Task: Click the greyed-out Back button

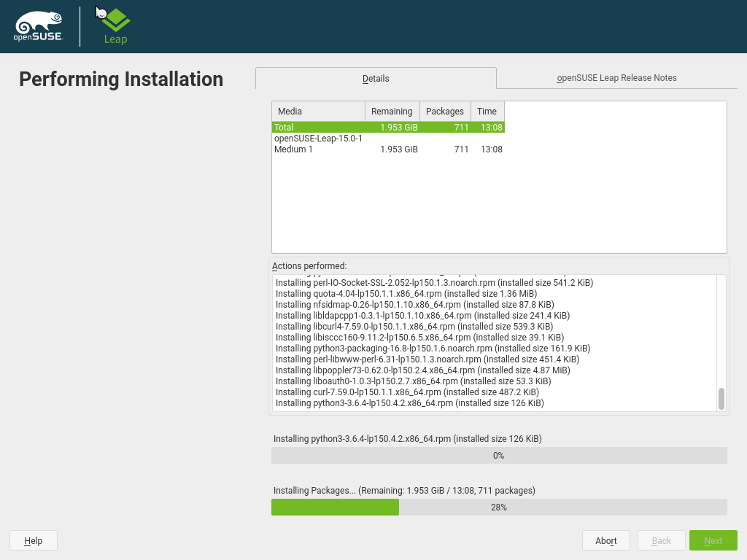Action: point(661,540)
